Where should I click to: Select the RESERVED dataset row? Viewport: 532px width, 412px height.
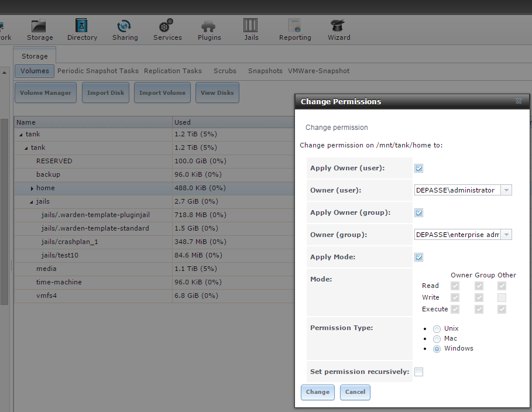click(155, 161)
